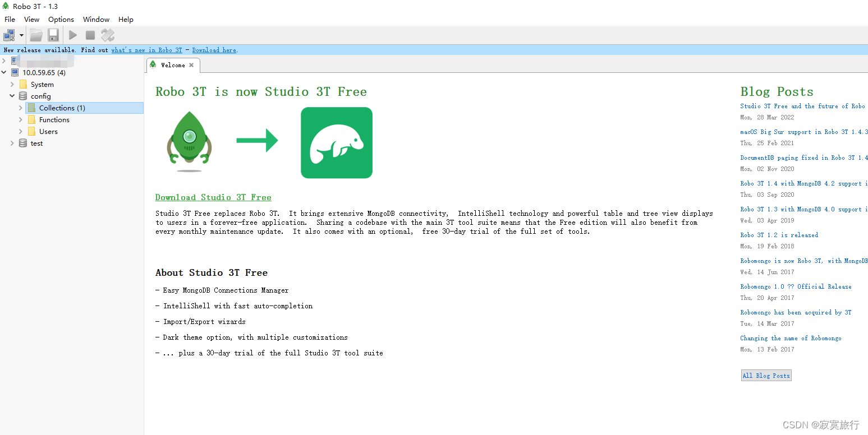The height and width of the screenshot is (435, 868).
Task: Open the Robomongo 1.0 Official Release post
Action: pos(796,286)
